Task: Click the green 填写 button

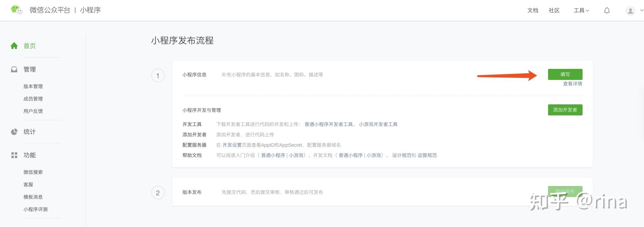Action: point(565,74)
